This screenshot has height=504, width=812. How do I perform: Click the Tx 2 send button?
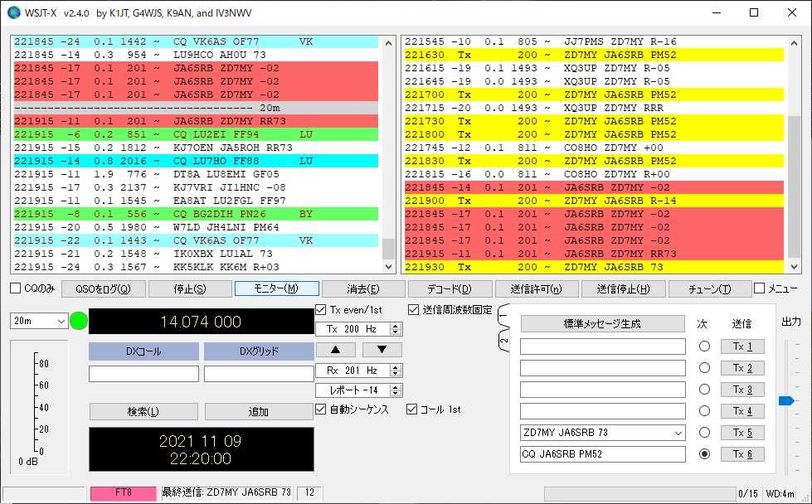click(x=742, y=368)
